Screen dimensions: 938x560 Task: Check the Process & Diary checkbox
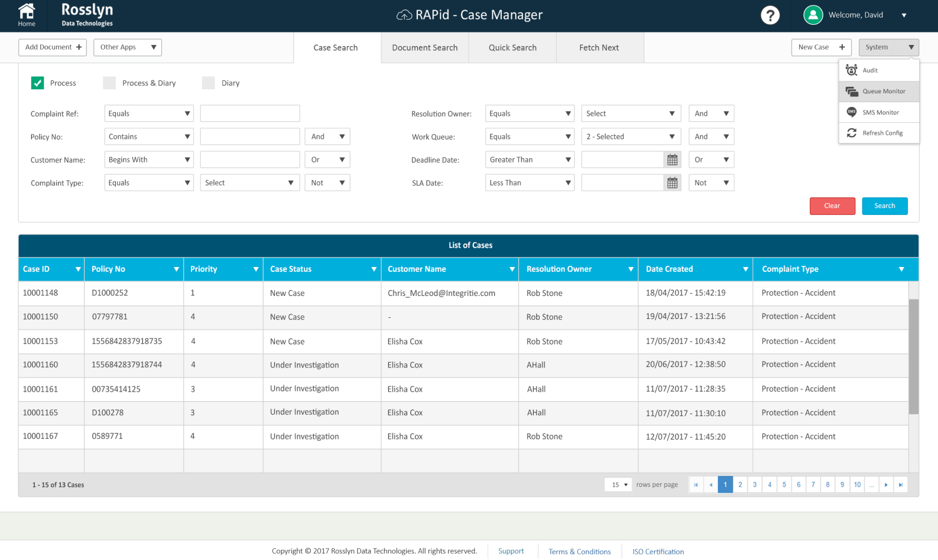tap(109, 83)
